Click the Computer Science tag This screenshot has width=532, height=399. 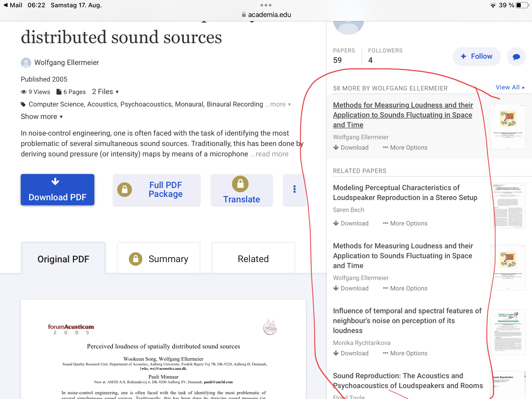[56, 104]
